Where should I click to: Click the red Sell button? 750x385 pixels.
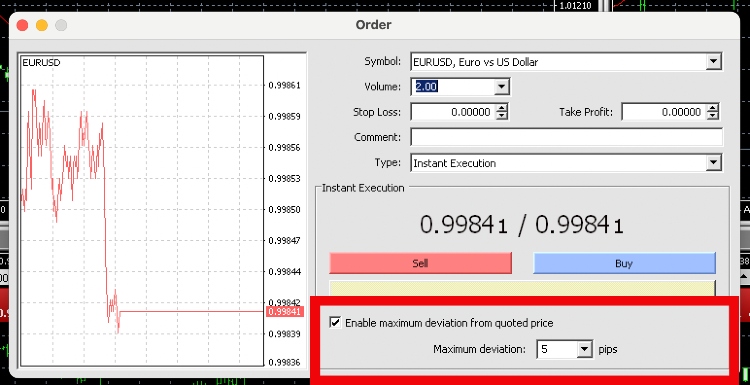pyautogui.click(x=420, y=263)
